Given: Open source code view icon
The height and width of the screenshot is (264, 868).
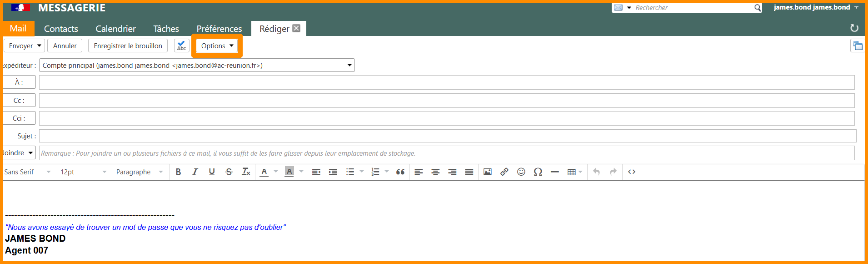Looking at the screenshot, I should click(x=631, y=172).
